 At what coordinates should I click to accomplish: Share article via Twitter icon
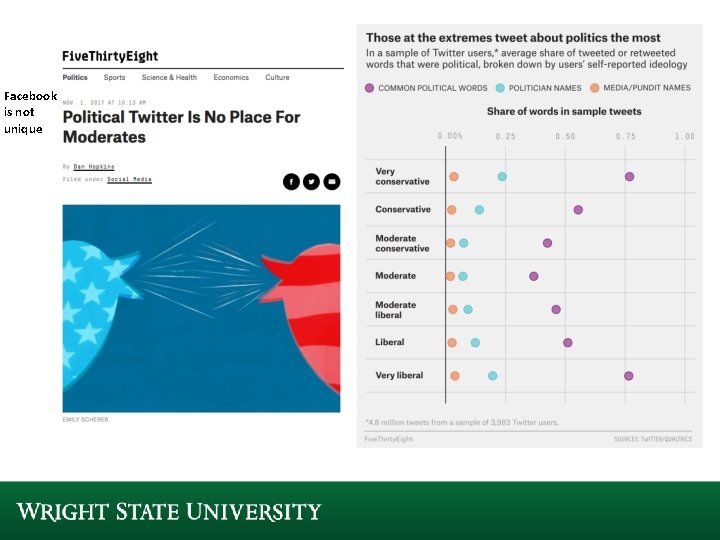pos(311,181)
